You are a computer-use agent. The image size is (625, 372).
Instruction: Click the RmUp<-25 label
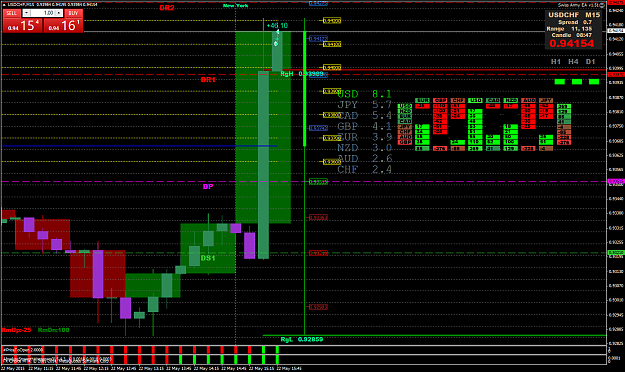16,330
